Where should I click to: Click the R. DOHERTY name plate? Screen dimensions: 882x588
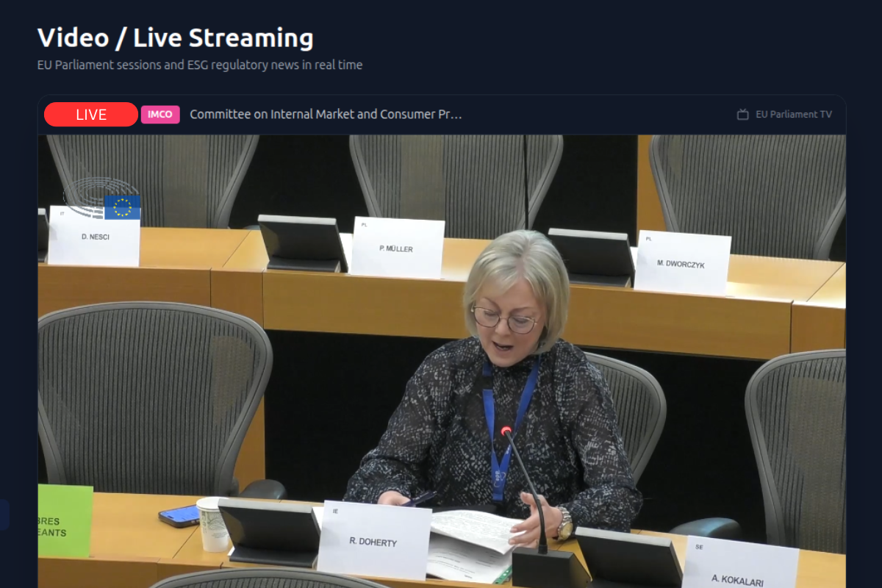tap(374, 541)
